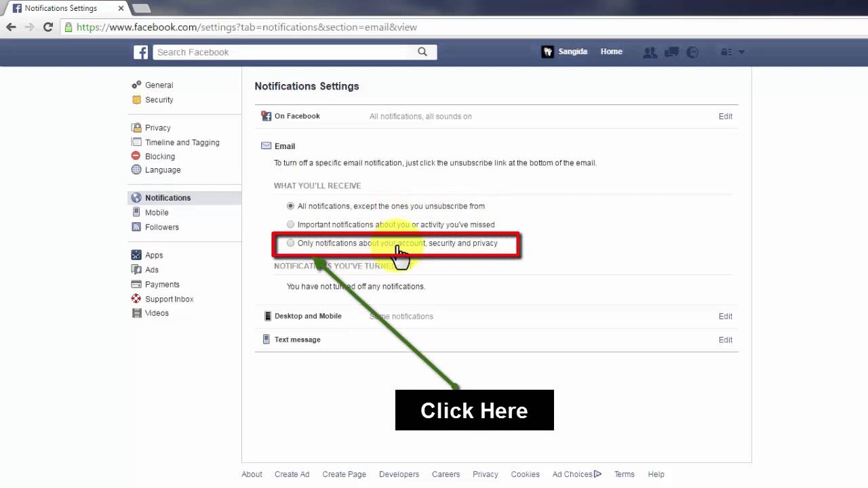Open the privacy shortcuts lock icon
868x488 pixels.
[x=726, y=52]
